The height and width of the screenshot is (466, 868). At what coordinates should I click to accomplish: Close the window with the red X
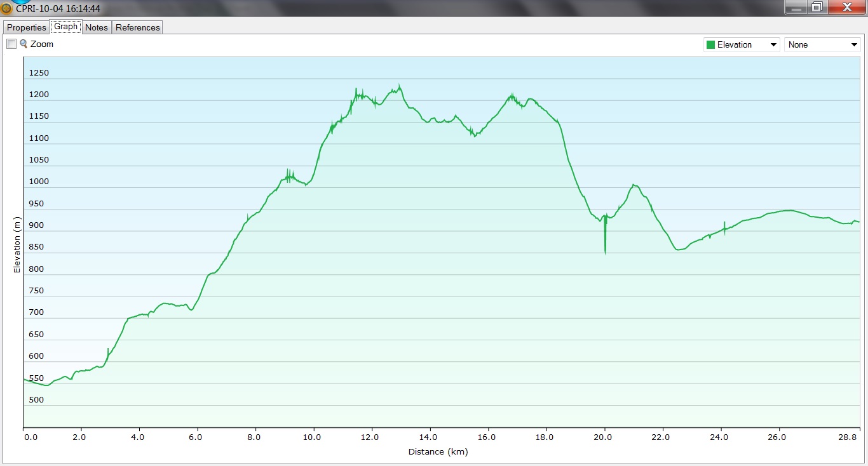846,7
